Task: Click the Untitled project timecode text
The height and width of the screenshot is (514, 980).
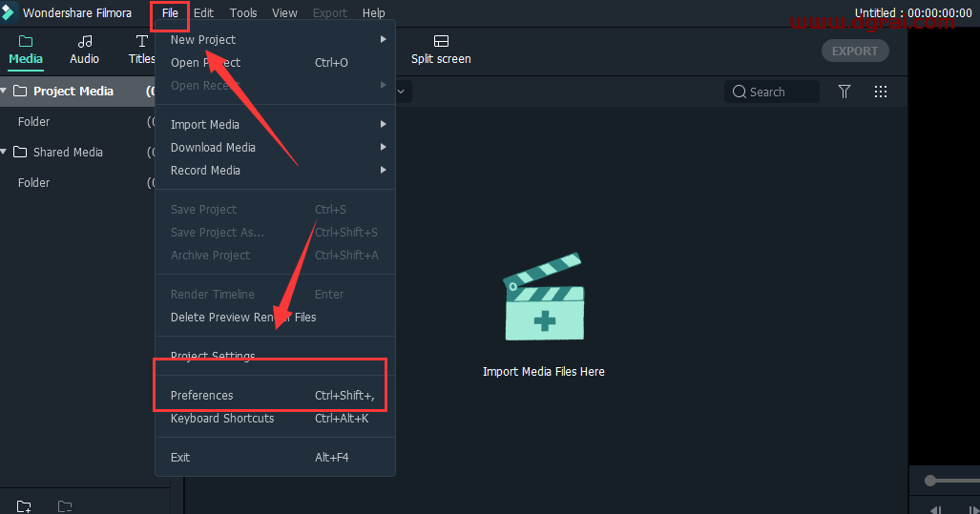Action: [913, 12]
